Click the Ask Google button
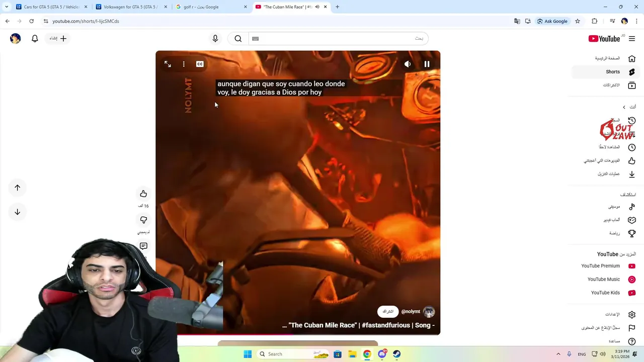This screenshot has height=362, width=644. 552,21
